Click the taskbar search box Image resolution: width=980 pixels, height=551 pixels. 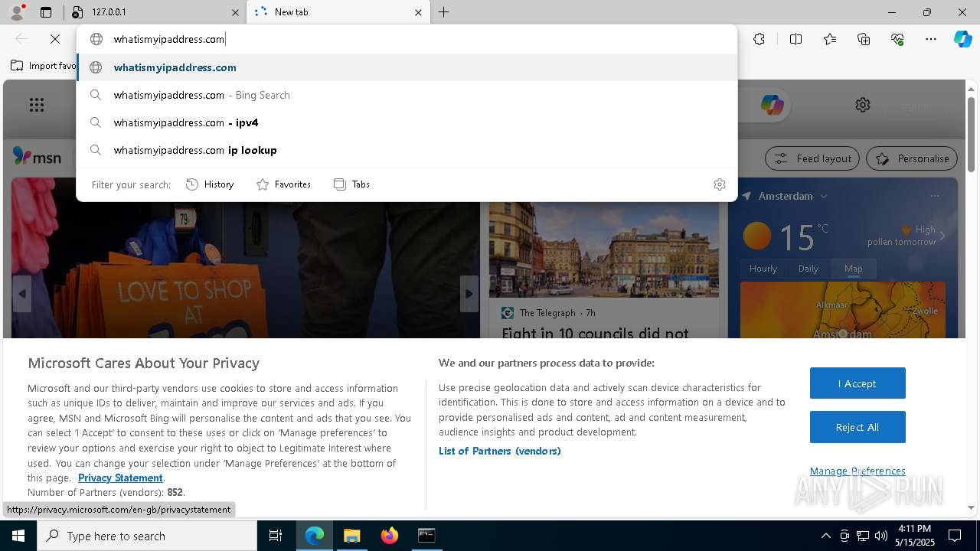[147, 536]
